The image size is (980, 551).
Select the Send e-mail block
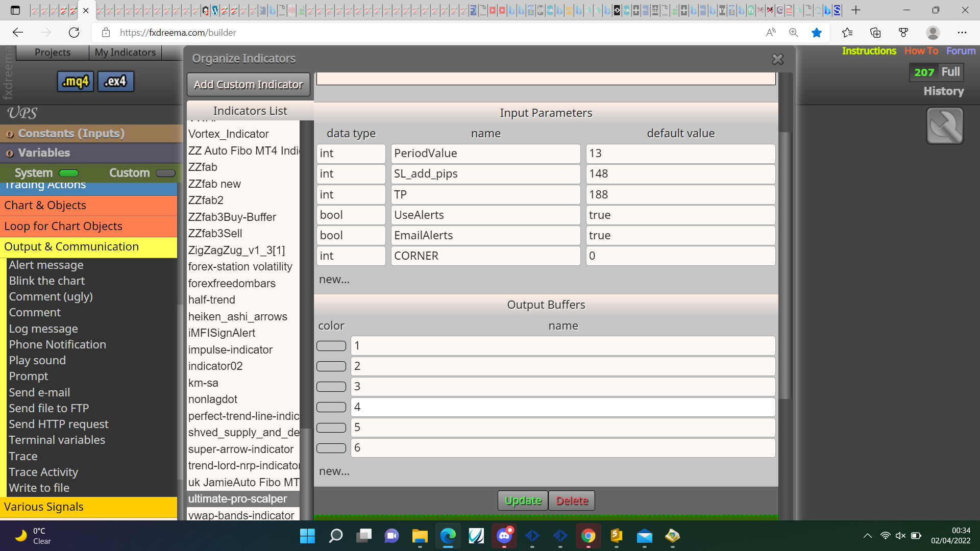coord(39,393)
